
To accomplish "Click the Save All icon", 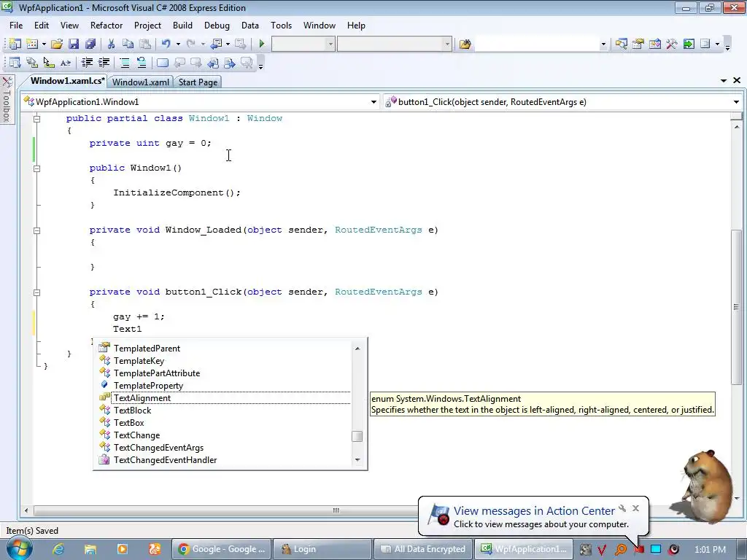I will (90, 44).
